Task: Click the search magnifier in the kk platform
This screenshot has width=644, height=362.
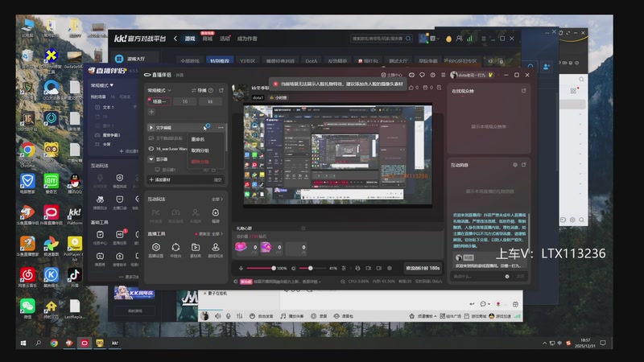Action: point(408,39)
